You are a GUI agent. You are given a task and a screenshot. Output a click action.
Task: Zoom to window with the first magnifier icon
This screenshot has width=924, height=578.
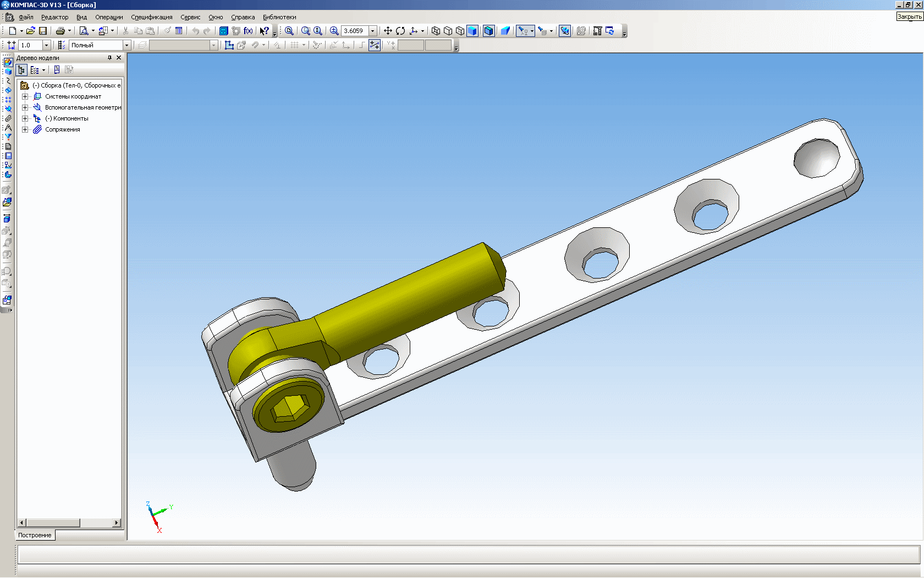point(289,31)
